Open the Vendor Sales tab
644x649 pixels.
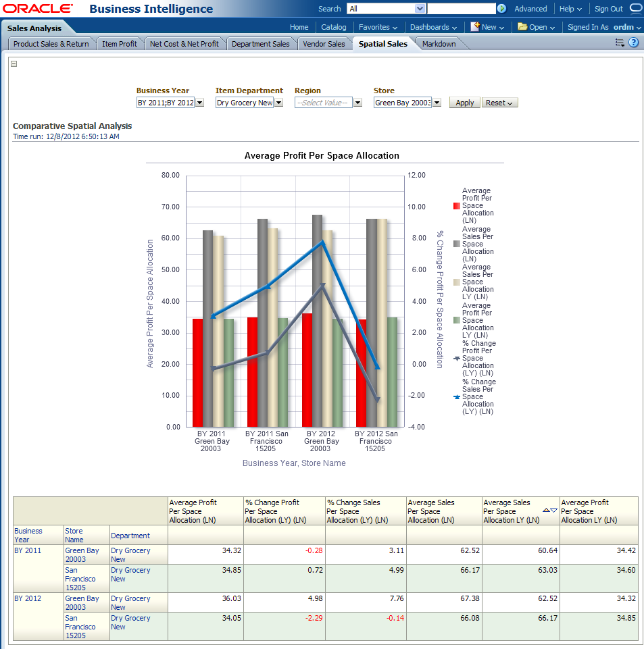(324, 44)
